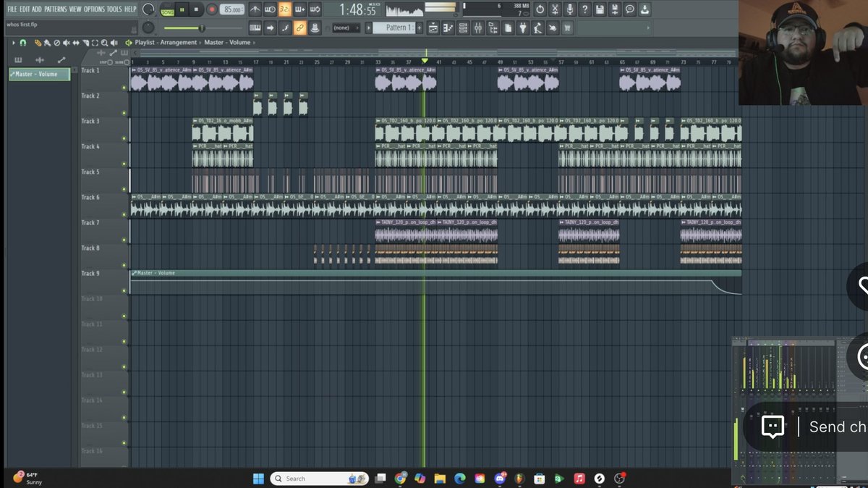Open the TOOLS menu
The width and height of the screenshot is (868, 488).
pyautogui.click(x=114, y=9)
